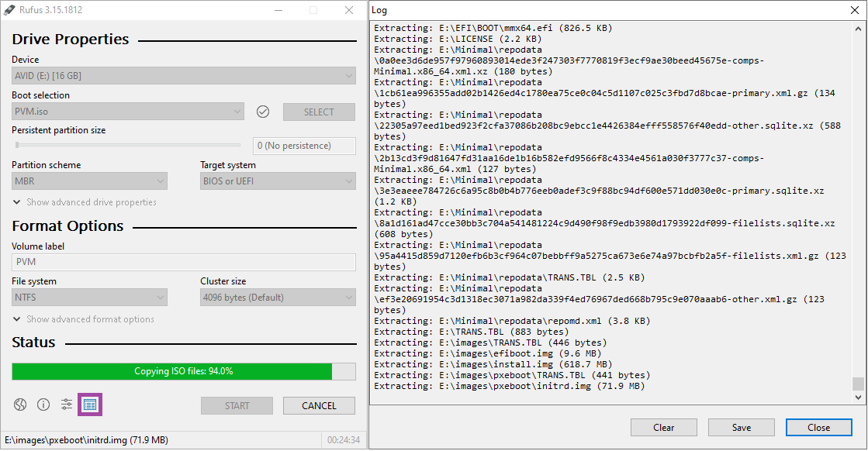Clear the log contents
868x451 pixels.
664,427
